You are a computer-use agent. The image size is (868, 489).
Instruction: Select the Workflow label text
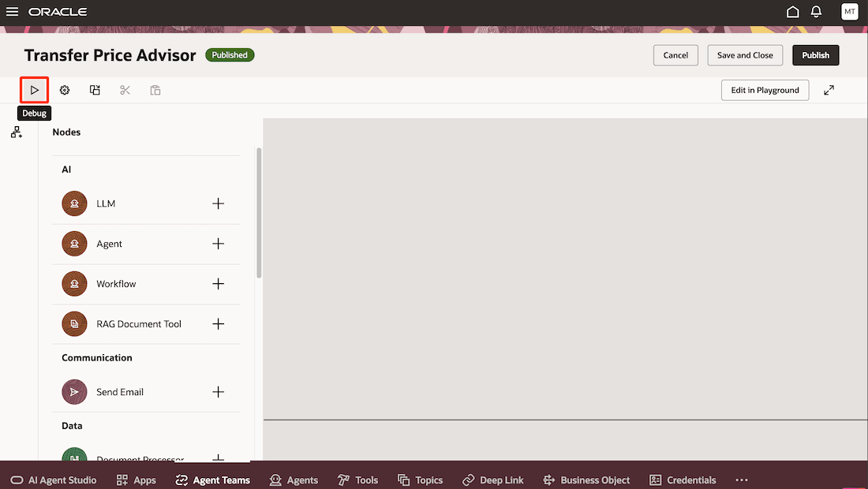coord(116,284)
